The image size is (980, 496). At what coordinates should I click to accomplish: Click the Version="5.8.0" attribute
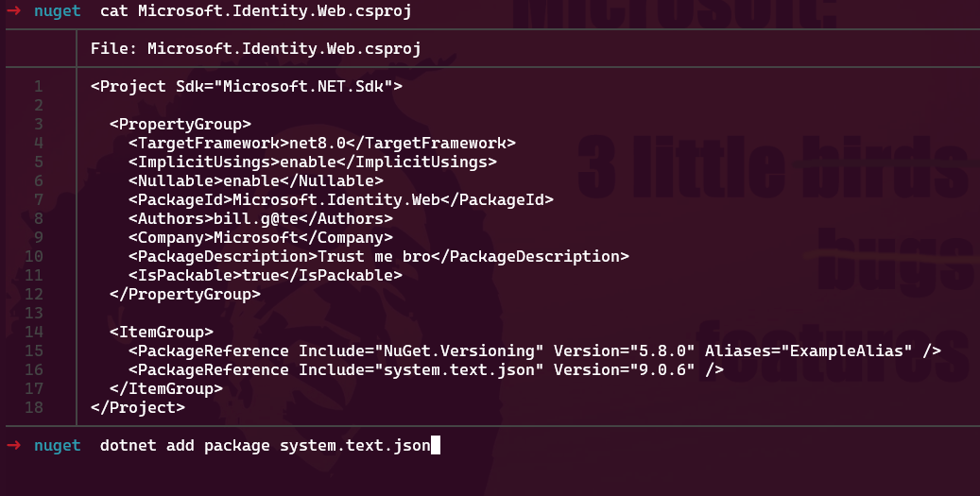click(625, 351)
